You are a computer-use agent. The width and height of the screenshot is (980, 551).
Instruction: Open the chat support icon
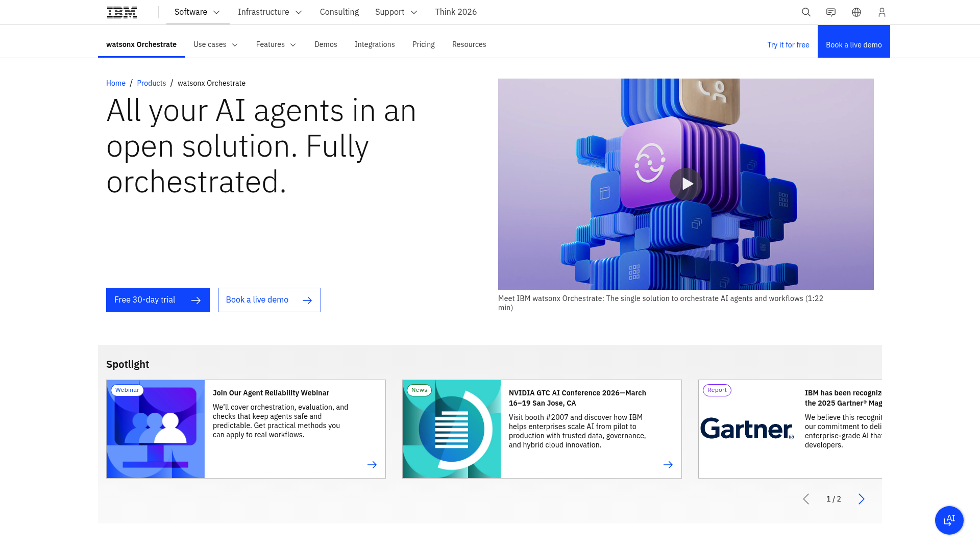coord(831,12)
